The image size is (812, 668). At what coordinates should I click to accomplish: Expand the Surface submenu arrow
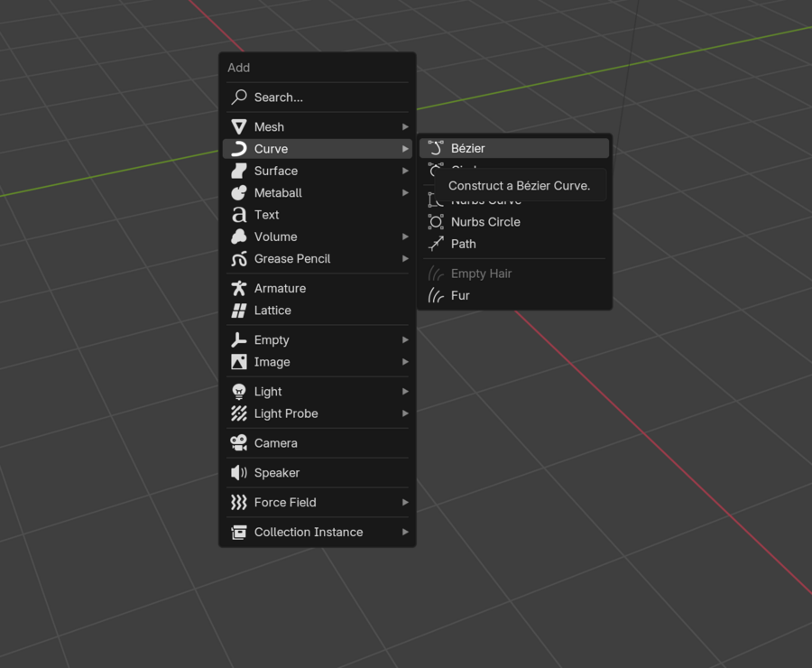click(x=405, y=171)
